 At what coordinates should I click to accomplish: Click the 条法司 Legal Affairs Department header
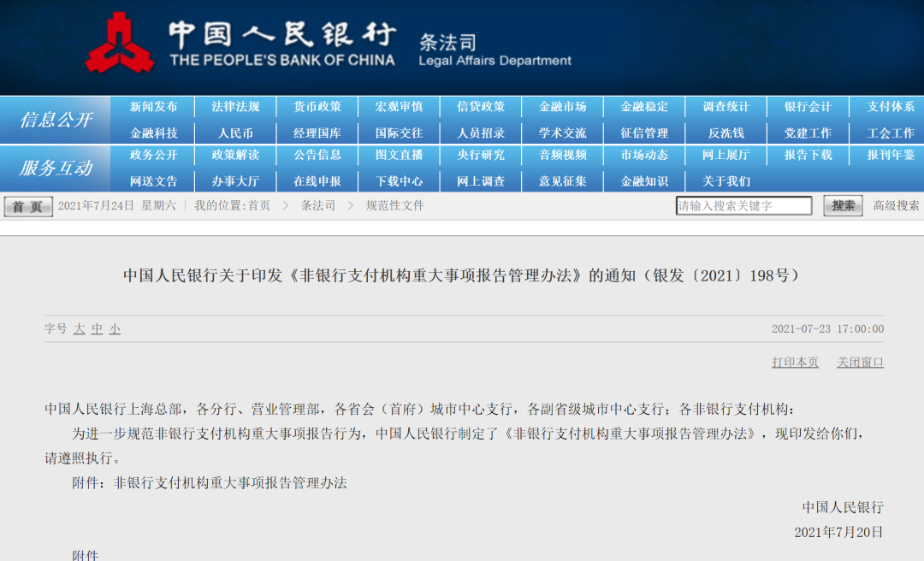coord(495,50)
